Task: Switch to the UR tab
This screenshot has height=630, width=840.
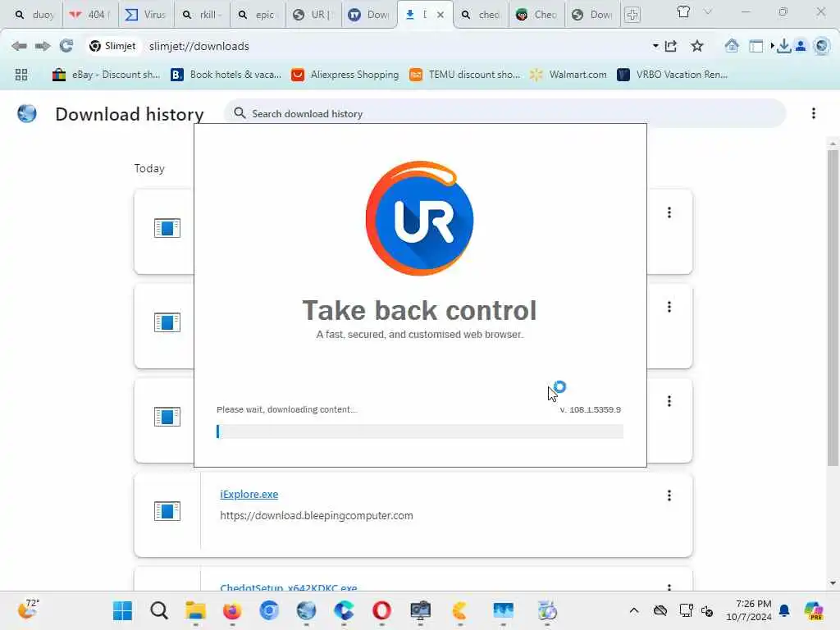Action: pos(313,15)
